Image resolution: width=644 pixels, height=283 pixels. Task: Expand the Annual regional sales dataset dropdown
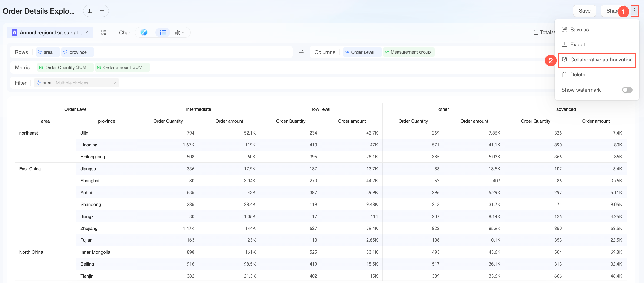pos(50,33)
